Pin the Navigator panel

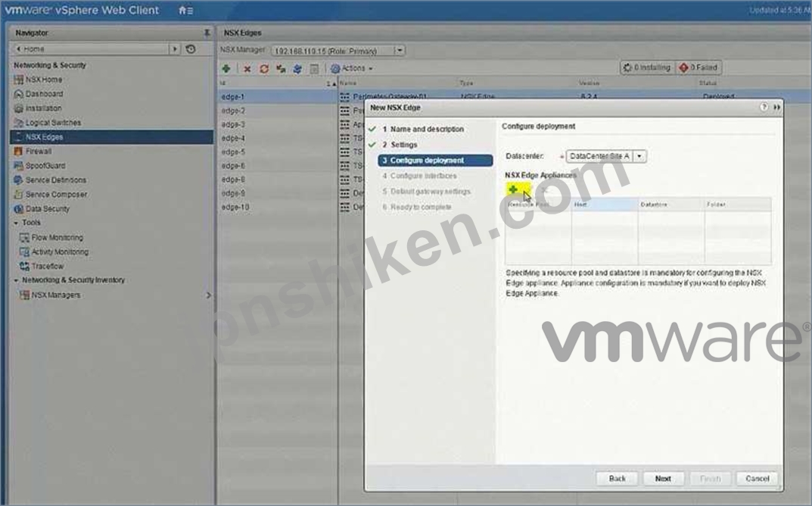(x=207, y=33)
